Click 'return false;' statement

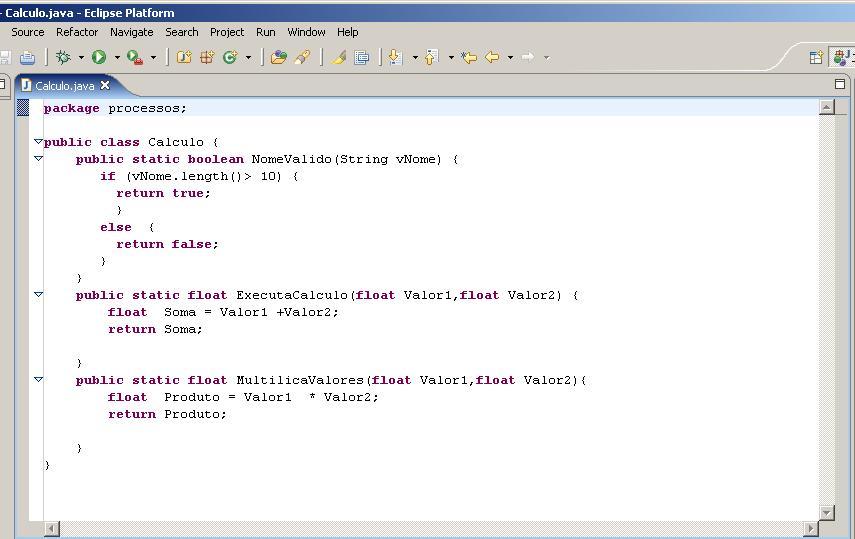click(167, 244)
